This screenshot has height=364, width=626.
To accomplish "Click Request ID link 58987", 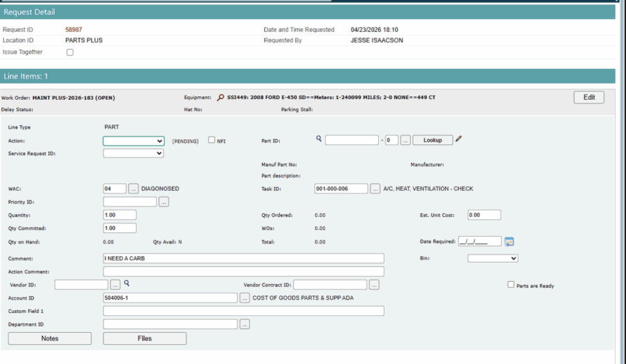I will coord(73,30).
